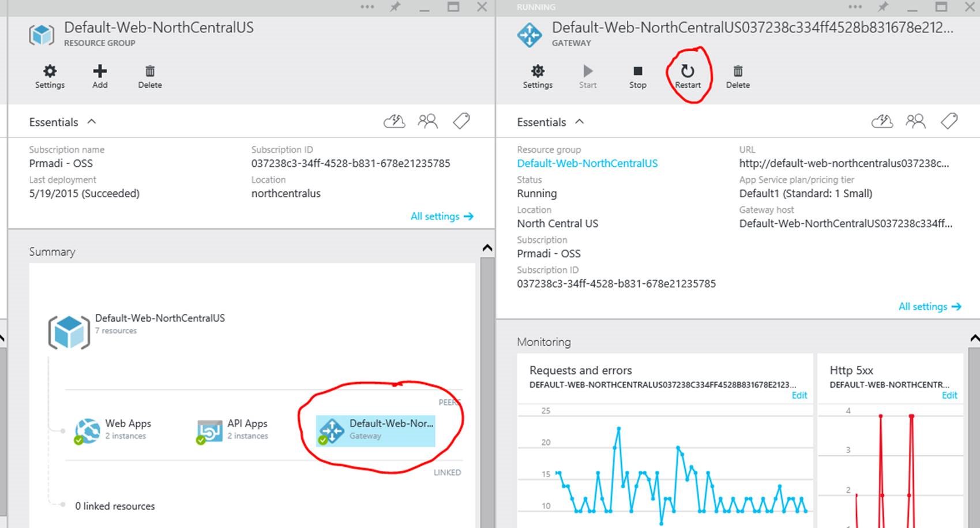The height and width of the screenshot is (528, 980).
Task: Click the cube icon in Summary diagram
Action: coord(69,332)
